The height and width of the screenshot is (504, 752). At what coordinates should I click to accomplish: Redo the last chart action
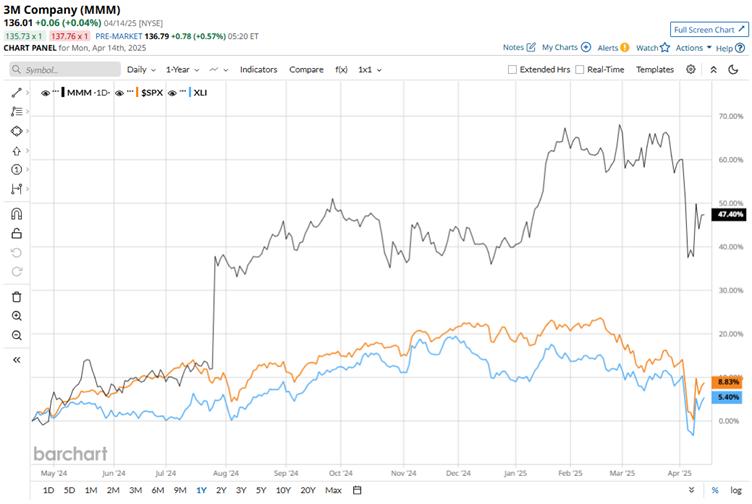point(16,272)
